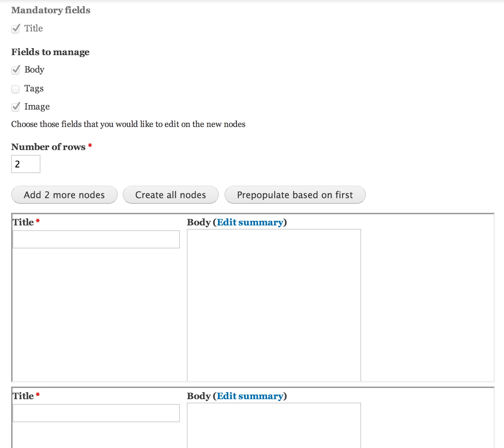Click the "Mandatory fields" heading

point(51,10)
